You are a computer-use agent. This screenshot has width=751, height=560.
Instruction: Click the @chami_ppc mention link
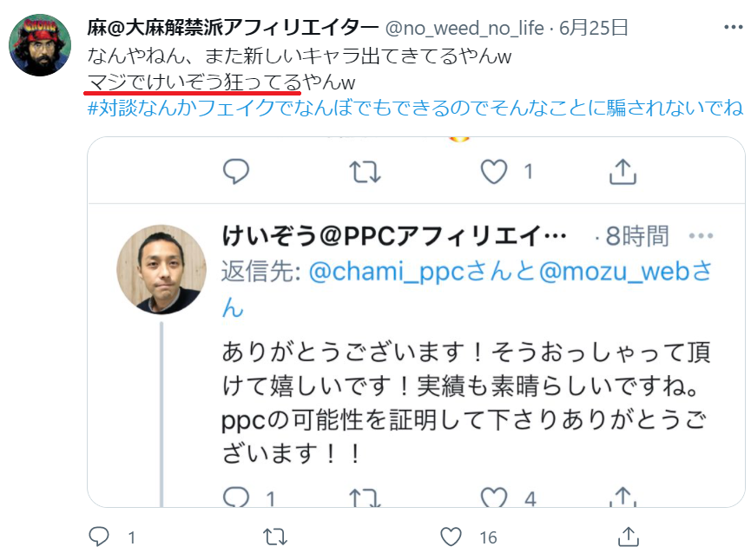coord(386,272)
